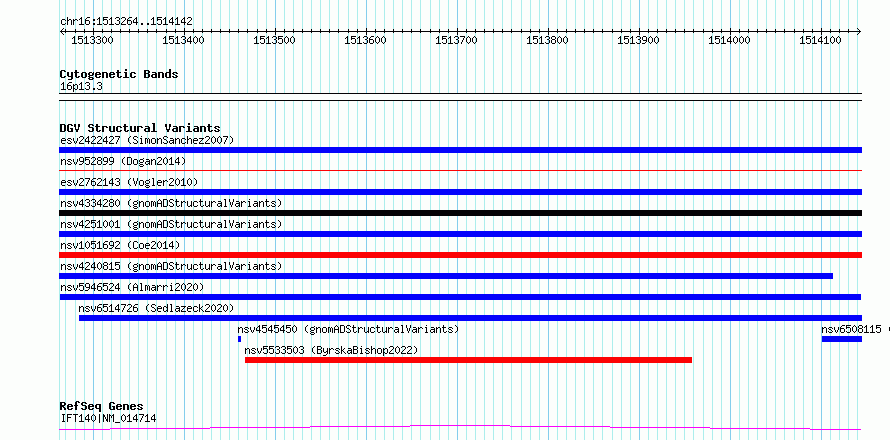
Task: Select the blue bar for nsv4240815
Action: pyautogui.click(x=446, y=276)
